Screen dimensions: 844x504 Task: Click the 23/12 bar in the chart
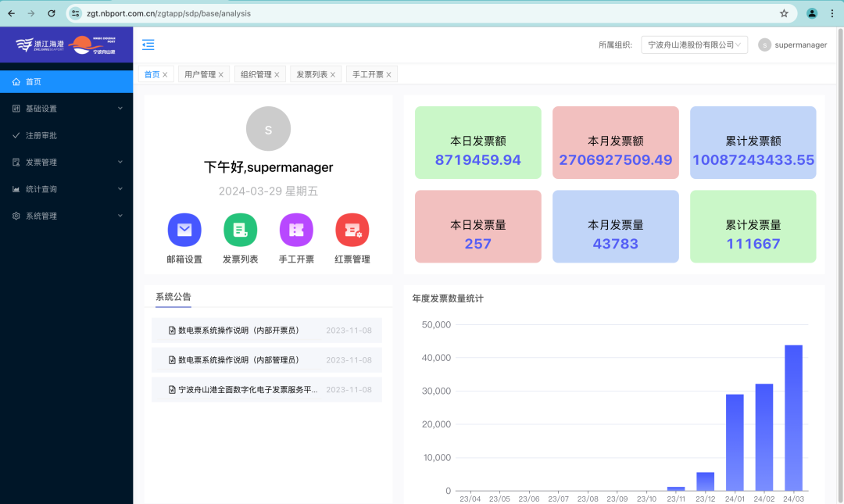click(x=705, y=481)
